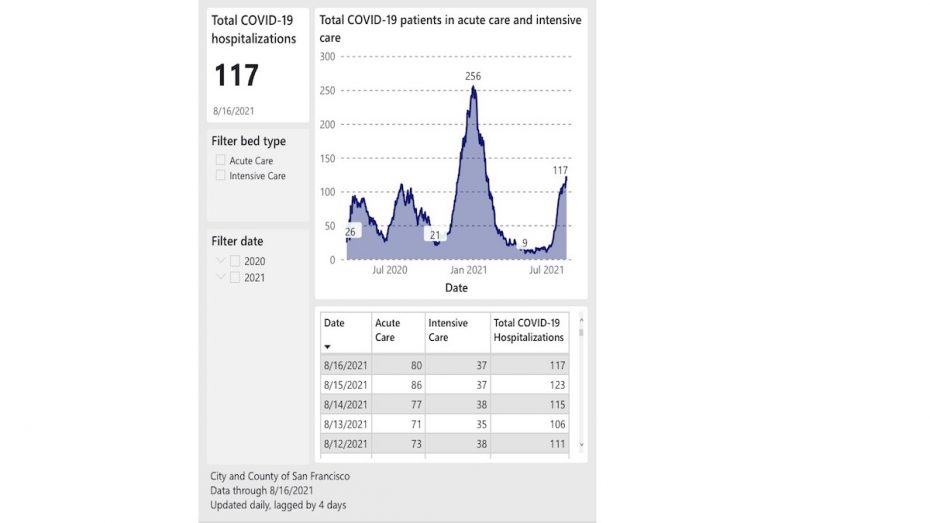930x523 pixels.
Task: Select the 8/13/2021 date cell
Action: 346,424
